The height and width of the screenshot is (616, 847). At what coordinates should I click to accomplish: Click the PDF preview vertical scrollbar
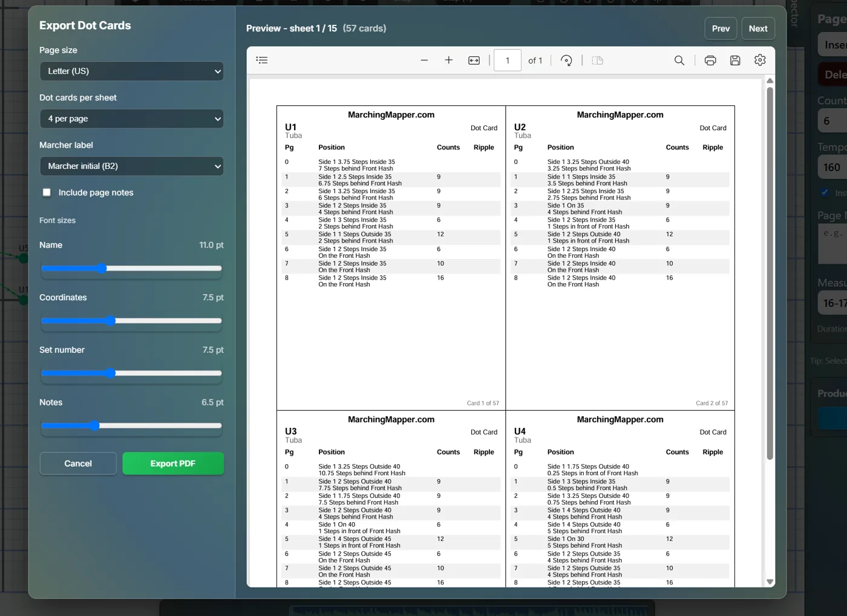770,272
